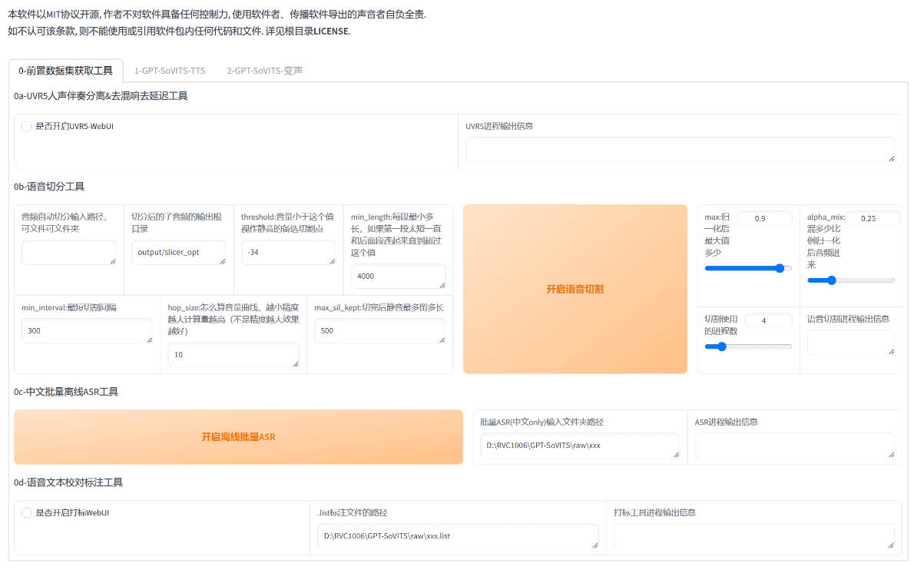Open the 2-GPT-SoVITS-变声 tab
Viewport: 924px width, 570px height.
pyautogui.click(x=265, y=71)
